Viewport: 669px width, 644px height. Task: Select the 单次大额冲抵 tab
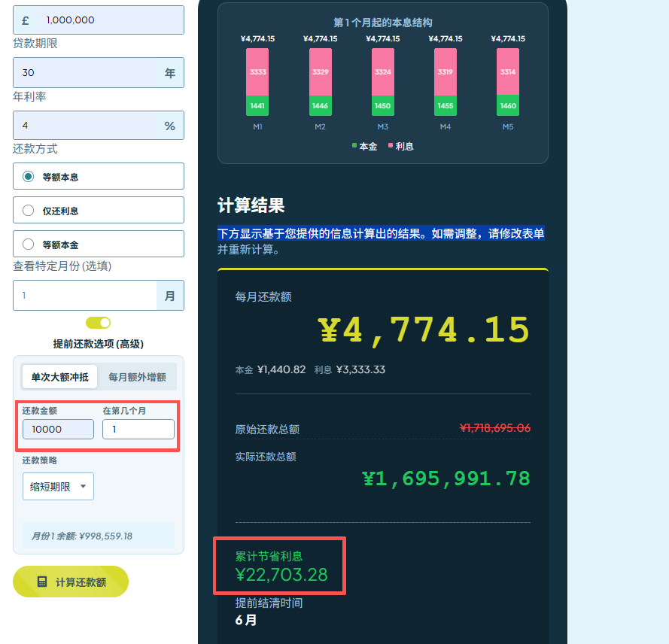[x=59, y=377]
